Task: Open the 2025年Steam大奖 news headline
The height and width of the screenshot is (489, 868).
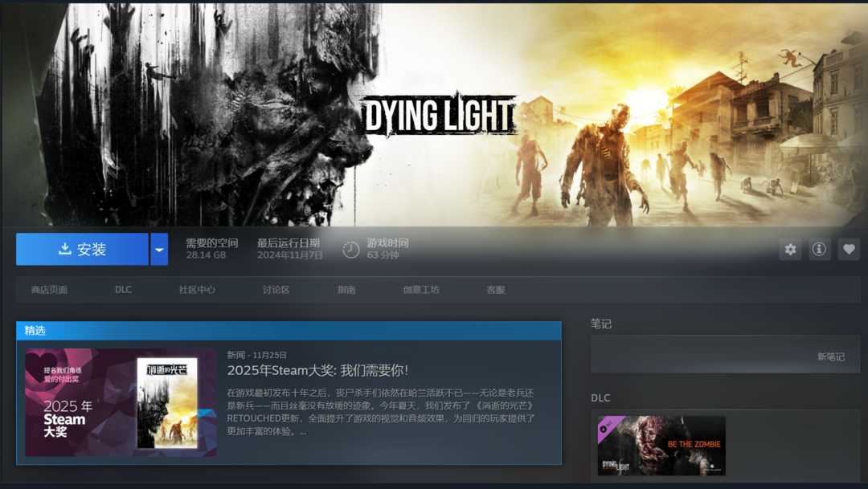Action: pos(317,370)
